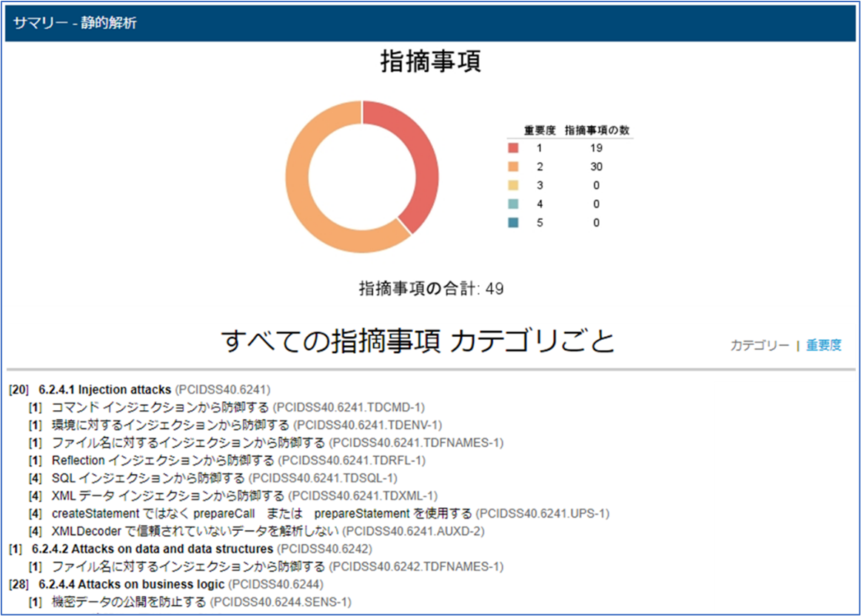Click the blue severity 5 legend swatch

[513, 222]
